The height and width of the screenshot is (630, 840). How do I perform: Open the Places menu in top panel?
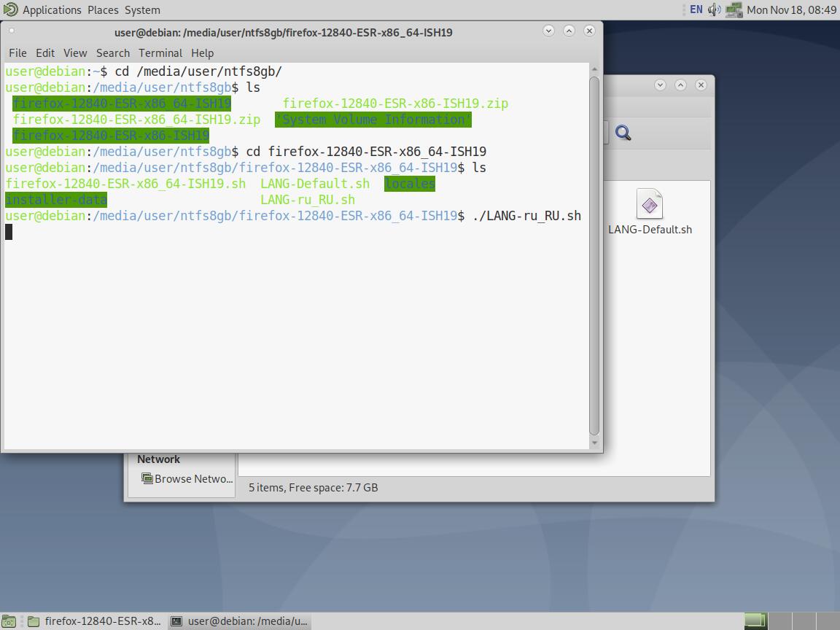pos(103,9)
